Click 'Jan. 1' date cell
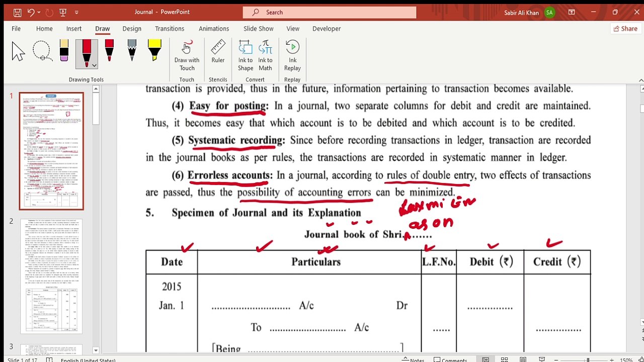The image size is (644, 362). point(172,305)
